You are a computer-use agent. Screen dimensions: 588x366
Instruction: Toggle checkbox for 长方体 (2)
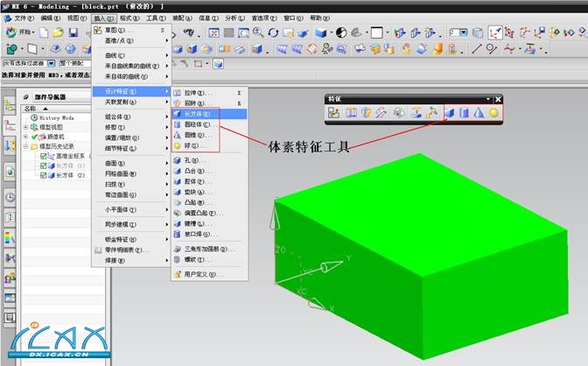pos(43,175)
